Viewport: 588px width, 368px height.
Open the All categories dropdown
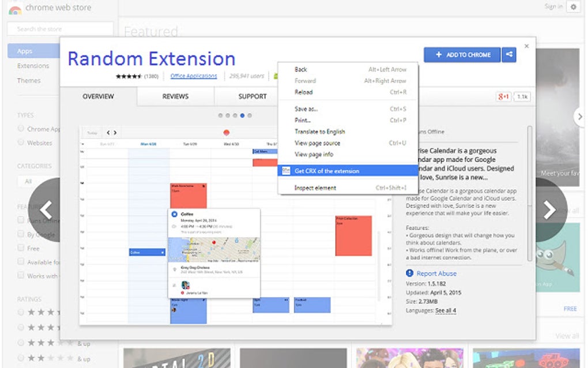click(x=38, y=182)
